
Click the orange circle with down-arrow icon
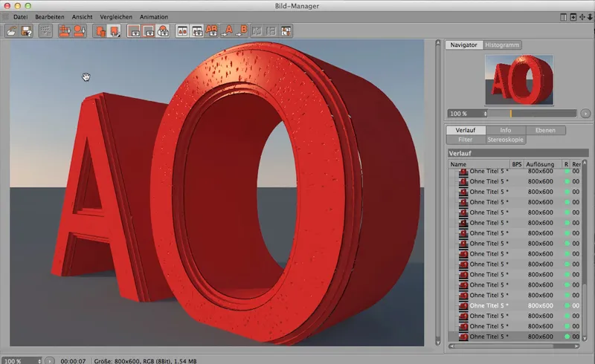(80, 31)
